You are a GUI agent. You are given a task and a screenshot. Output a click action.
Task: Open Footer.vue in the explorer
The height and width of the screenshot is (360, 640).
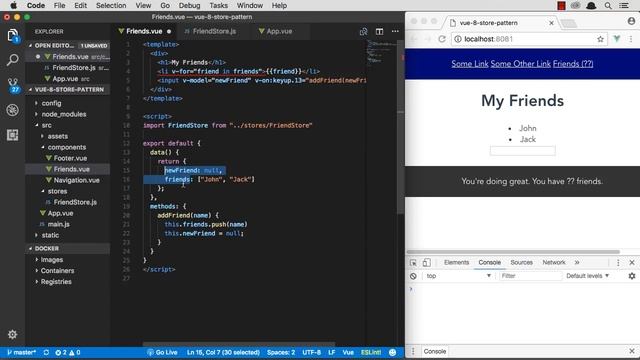coord(70,158)
